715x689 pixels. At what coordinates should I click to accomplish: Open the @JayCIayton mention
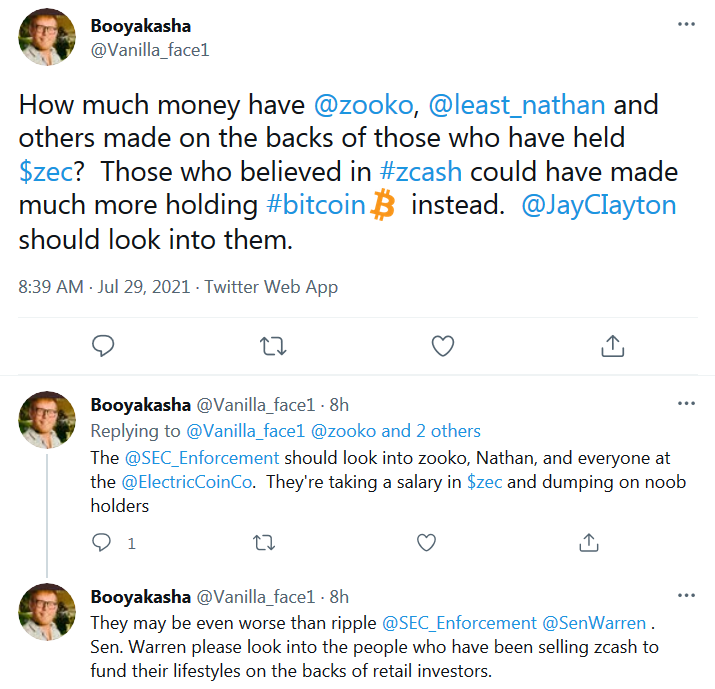coord(600,206)
